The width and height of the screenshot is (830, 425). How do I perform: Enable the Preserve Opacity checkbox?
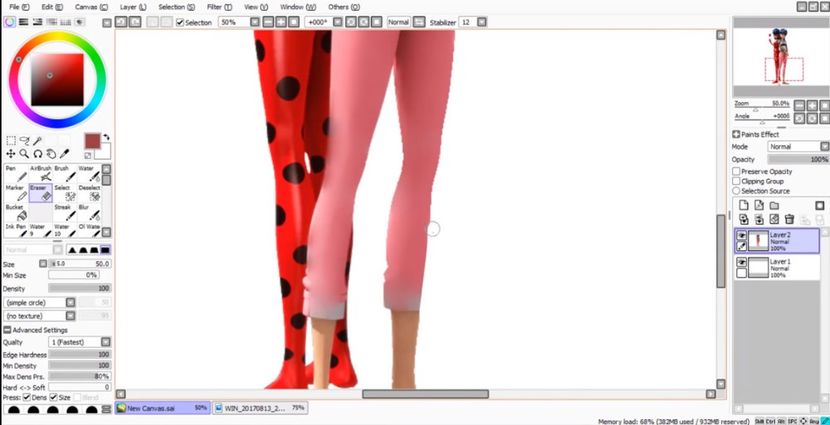click(737, 171)
